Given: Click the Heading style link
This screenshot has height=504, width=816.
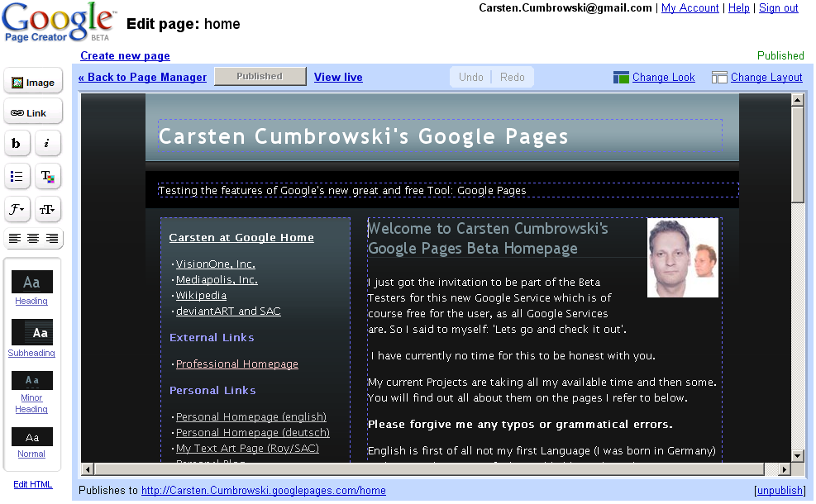Looking at the screenshot, I should click(x=31, y=301).
